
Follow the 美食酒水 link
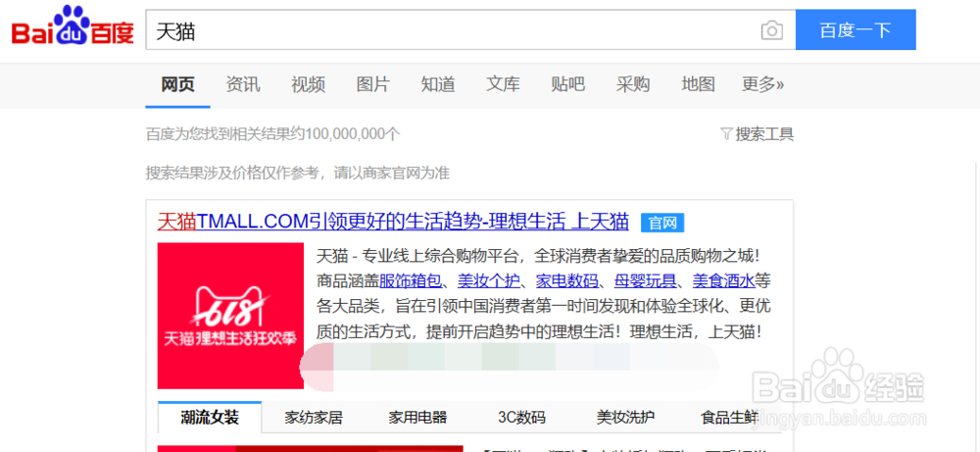click(x=724, y=281)
